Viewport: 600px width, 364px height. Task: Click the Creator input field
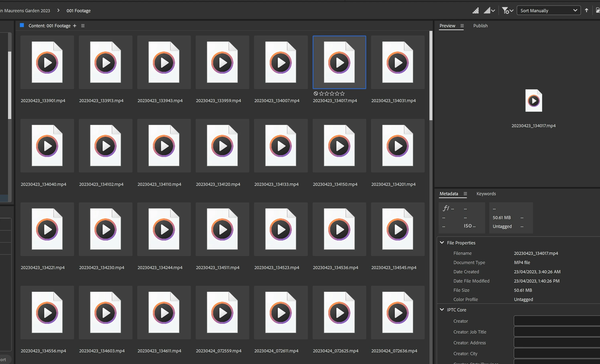(556, 321)
